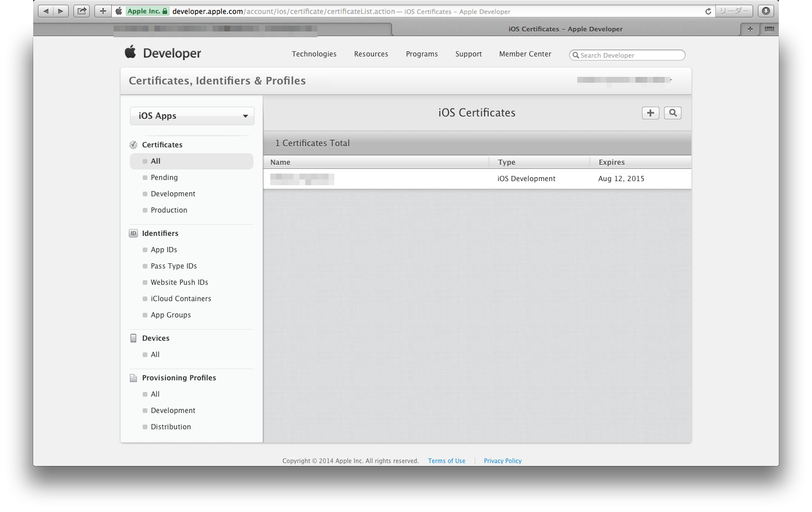The height and width of the screenshot is (512, 812).
Task: Click the Identifiers ID icon
Action: click(133, 234)
